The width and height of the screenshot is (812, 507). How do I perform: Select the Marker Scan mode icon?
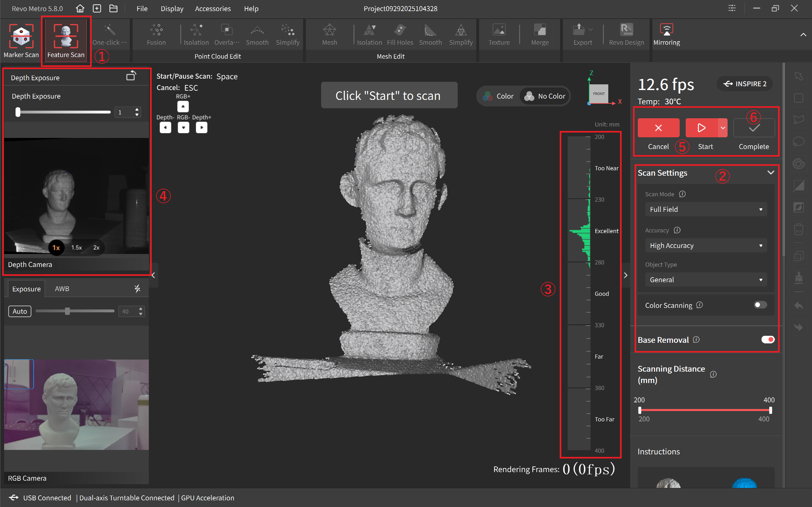point(21,36)
